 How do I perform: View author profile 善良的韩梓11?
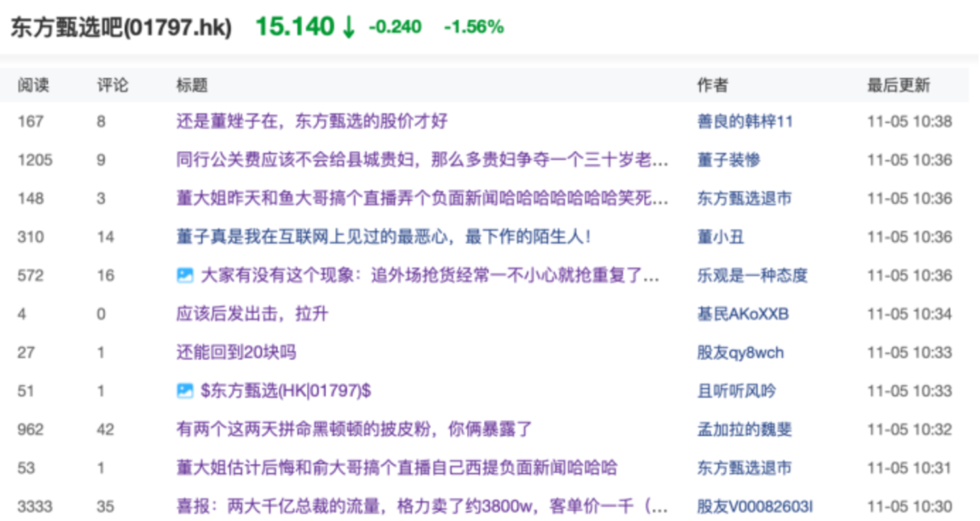(744, 122)
